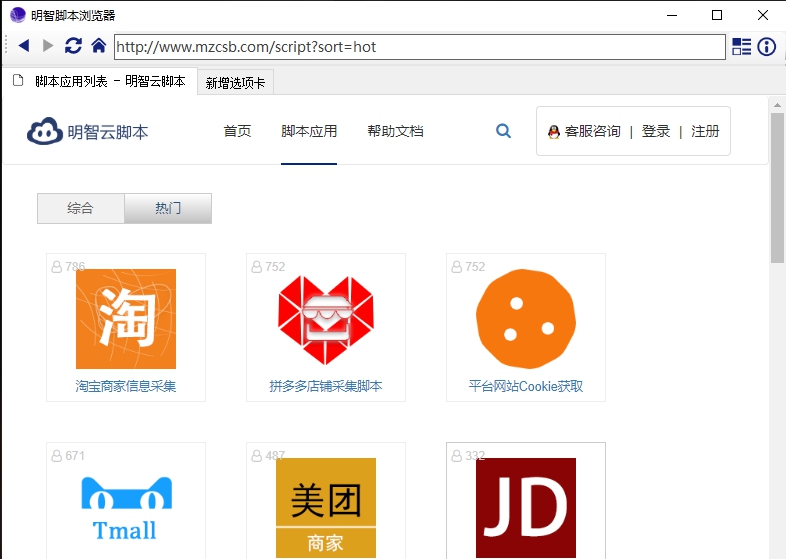Open the 帮助文档 navigation item
The width and height of the screenshot is (786, 559).
pos(396,131)
